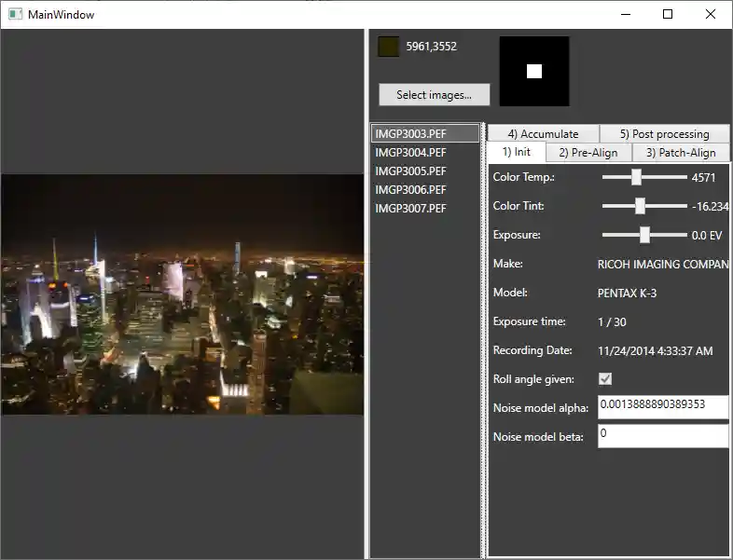Select IMGP3004.PEF in file list
The image size is (733, 560).
coord(411,153)
